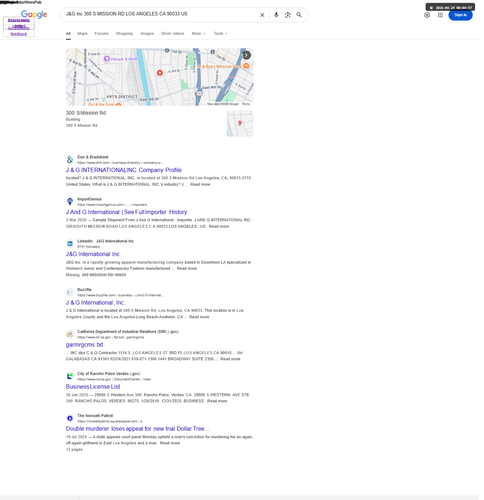Click Read more in ImportGenius snippet
Viewport: 484px width, 500px height.
(219, 226)
